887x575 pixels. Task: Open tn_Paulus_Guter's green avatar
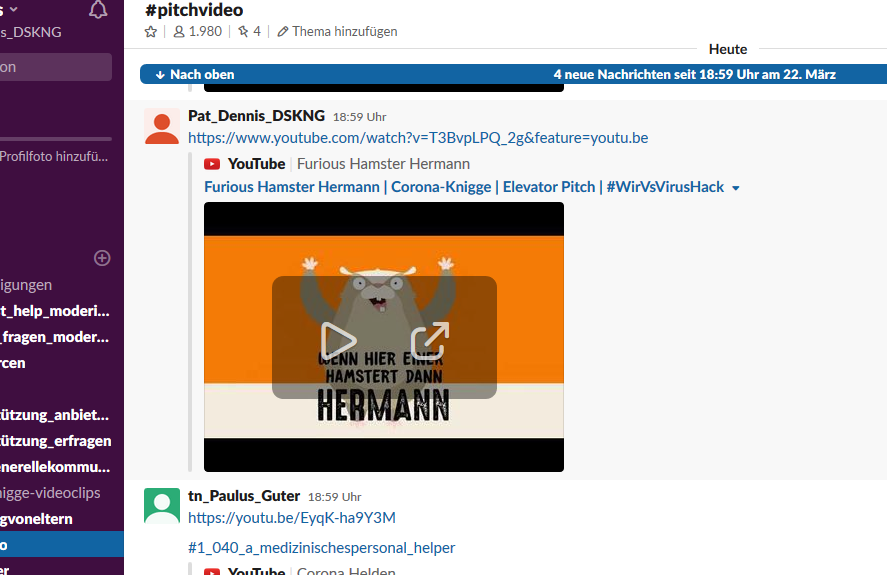coord(162,506)
